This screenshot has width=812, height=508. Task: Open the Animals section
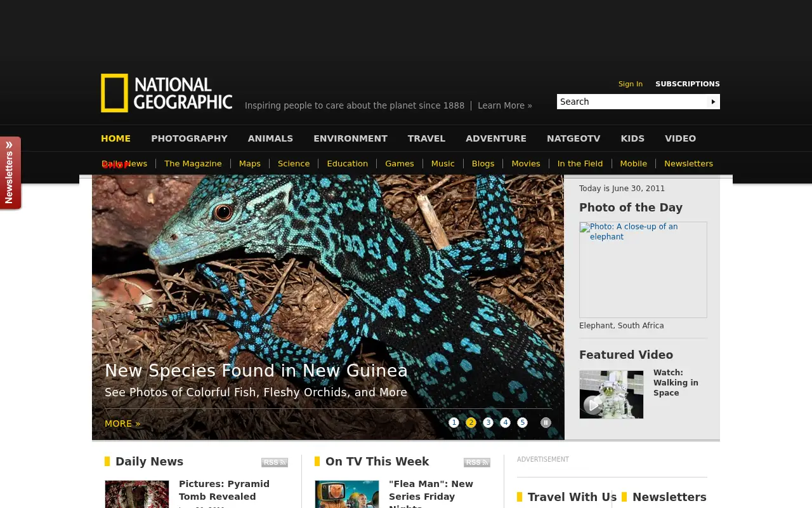pyautogui.click(x=270, y=138)
